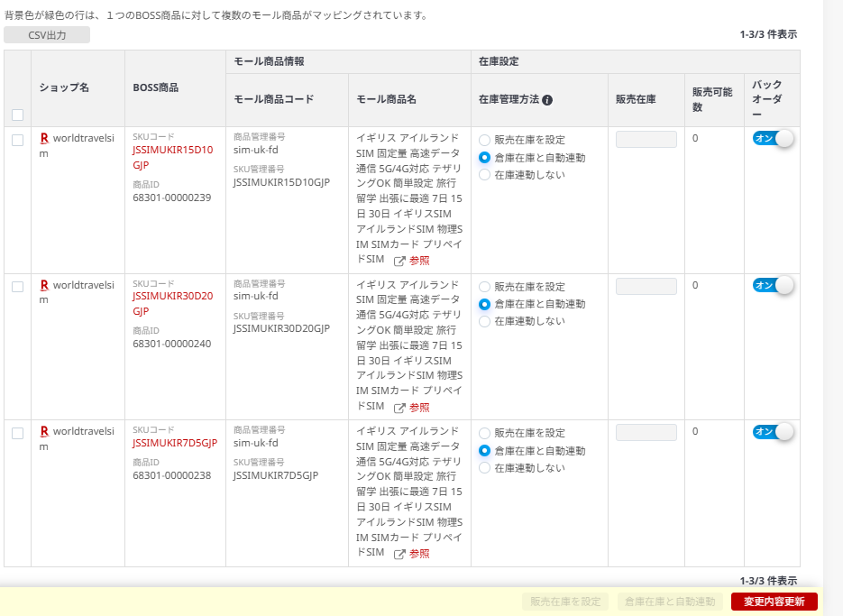Viewport: 843px width, 616px height.
Task: Select 販売在庫を設定 radio in first row
Action: 485,141
